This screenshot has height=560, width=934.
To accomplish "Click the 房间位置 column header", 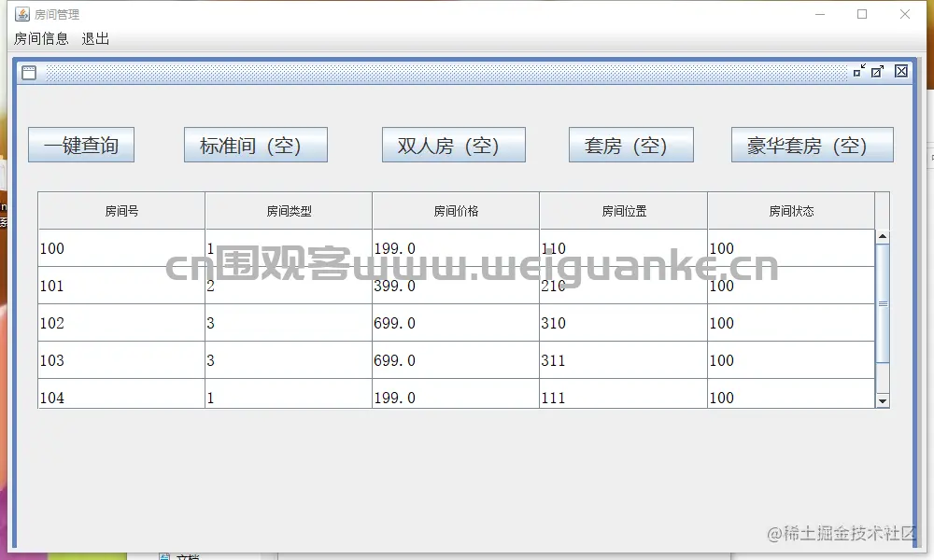I will pos(624,211).
